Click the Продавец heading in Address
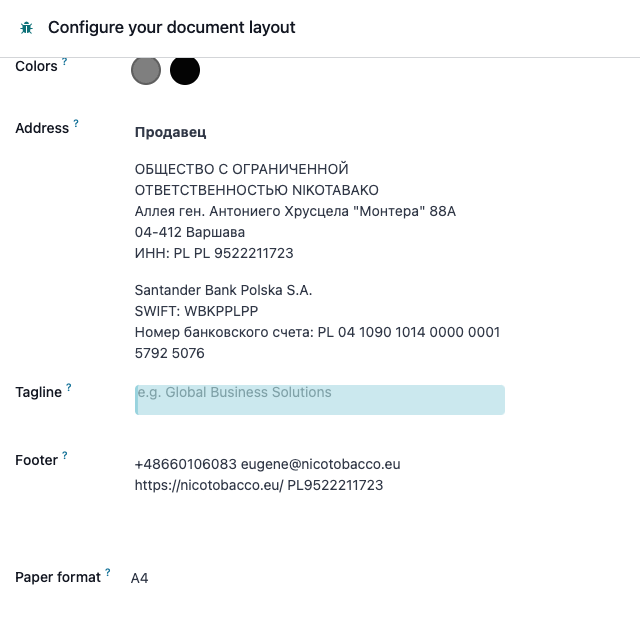The image size is (640, 628). 171,132
